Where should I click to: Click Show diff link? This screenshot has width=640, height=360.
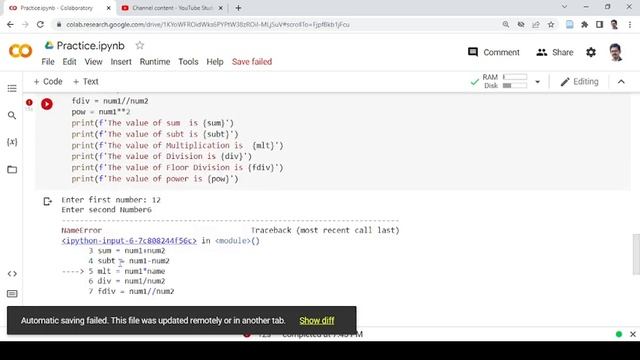pyautogui.click(x=317, y=320)
